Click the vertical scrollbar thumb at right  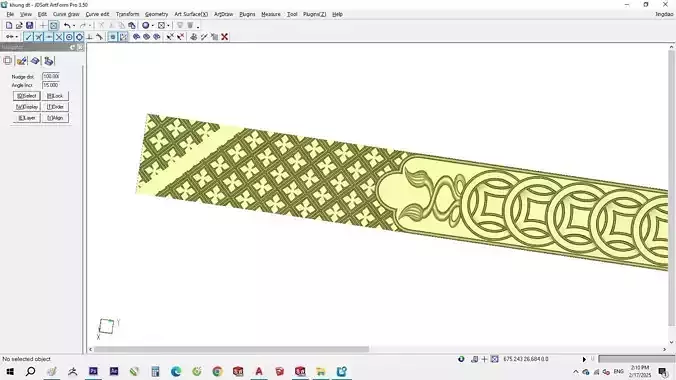[671, 188]
